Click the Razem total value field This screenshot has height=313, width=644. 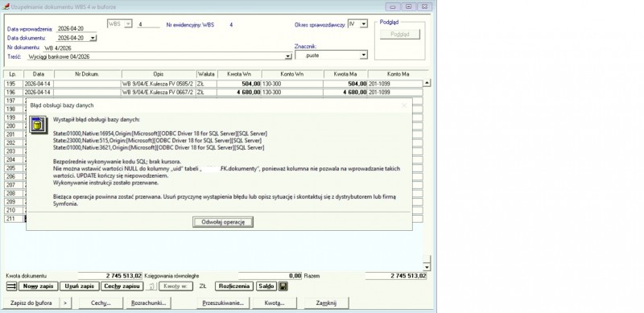[x=396, y=276]
